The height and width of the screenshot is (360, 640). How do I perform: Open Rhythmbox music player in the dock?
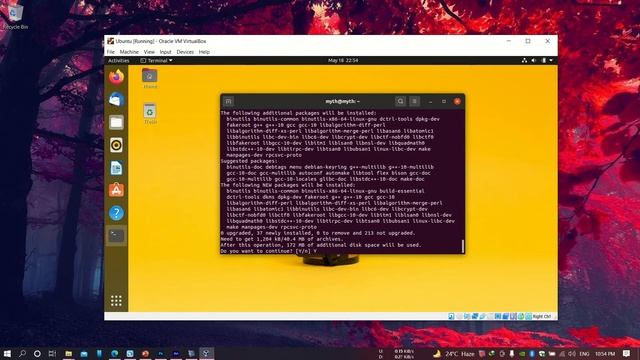click(116, 145)
